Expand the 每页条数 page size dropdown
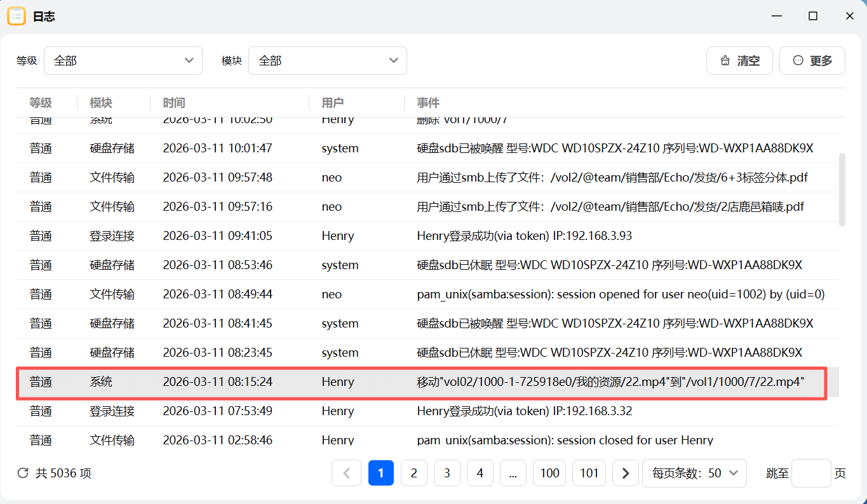The height and width of the screenshot is (504, 867). click(x=694, y=473)
